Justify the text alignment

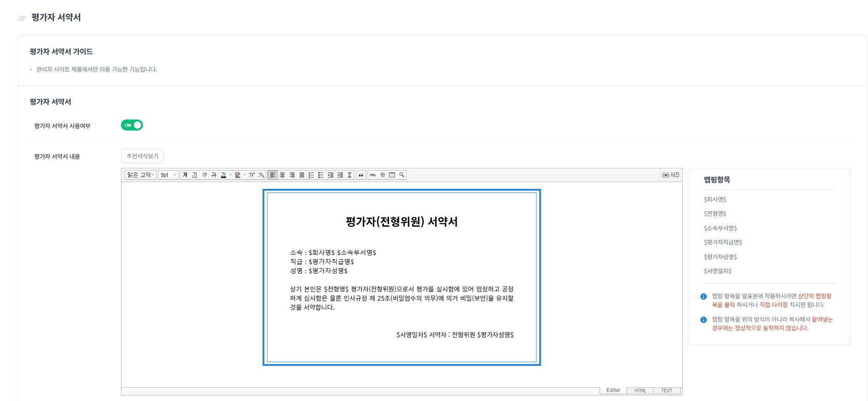(301, 175)
